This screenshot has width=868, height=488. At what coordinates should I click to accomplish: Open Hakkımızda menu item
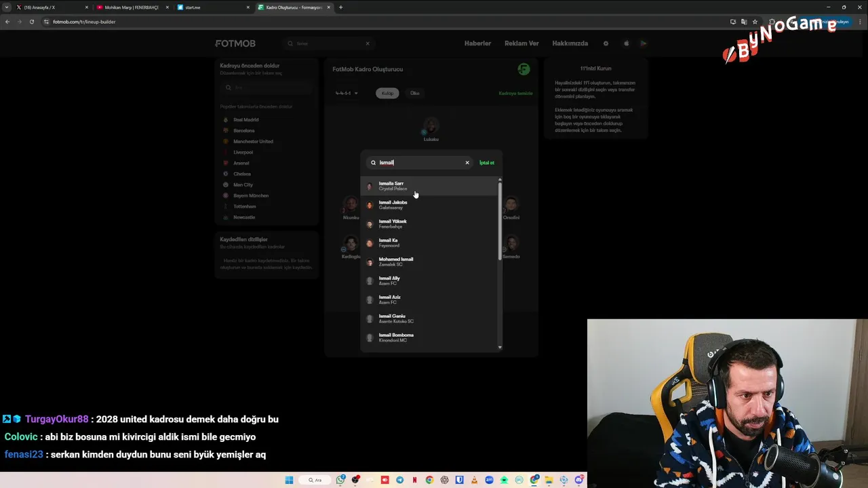click(x=570, y=43)
